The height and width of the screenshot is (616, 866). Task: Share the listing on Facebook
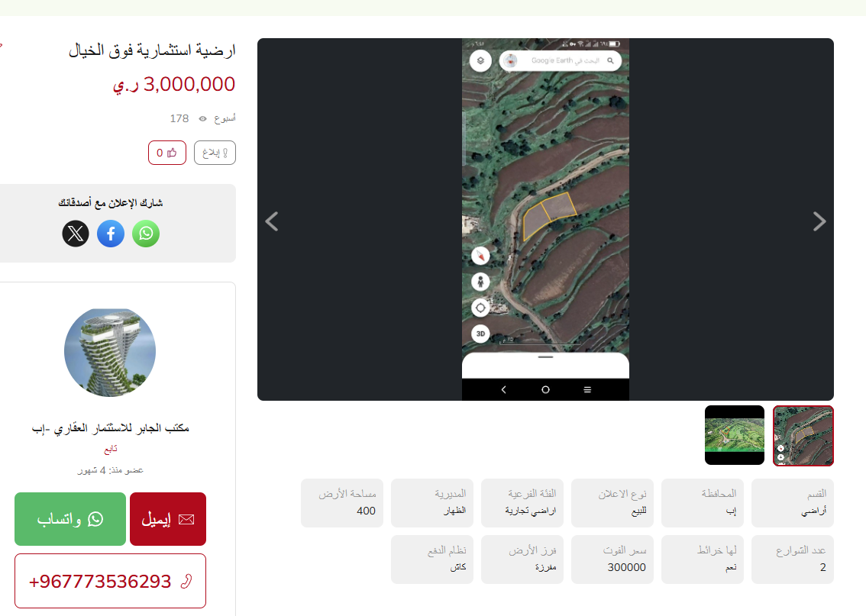(x=111, y=234)
